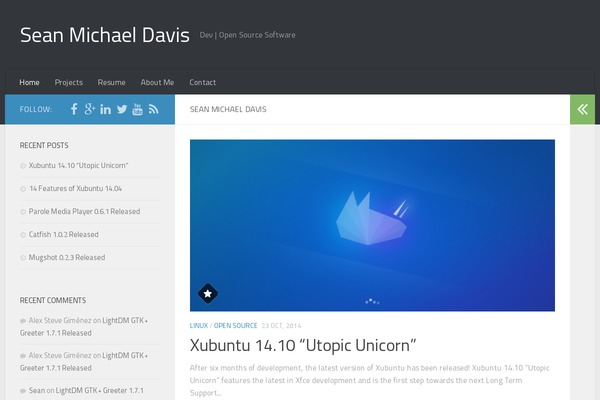Open recent post Mugshot 0.2.3 Released
600x400 pixels.
[x=67, y=257]
